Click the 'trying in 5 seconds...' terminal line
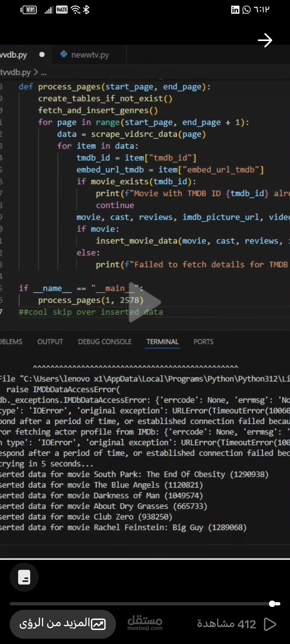Viewport: 290px width, 644px height. tap(46, 464)
